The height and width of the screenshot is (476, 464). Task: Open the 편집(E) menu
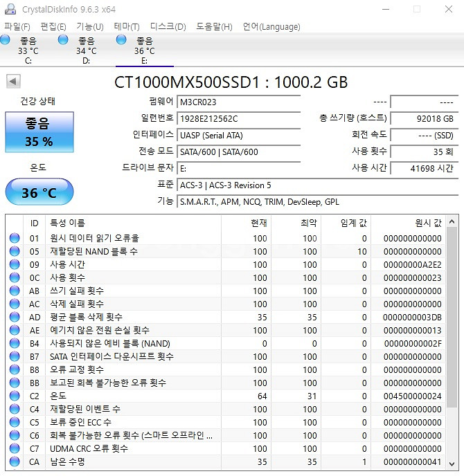53,27
